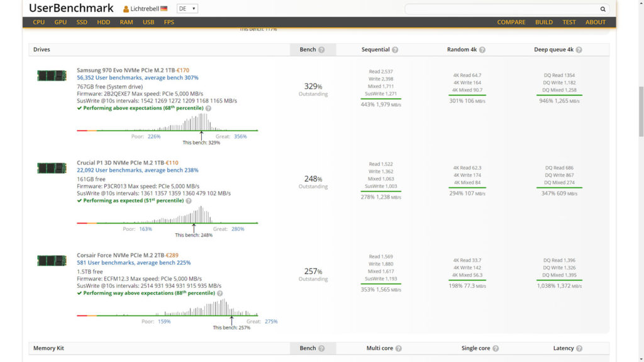The width and height of the screenshot is (644, 362).
Task: Click the Great 356% value
Action: pyautogui.click(x=240, y=136)
